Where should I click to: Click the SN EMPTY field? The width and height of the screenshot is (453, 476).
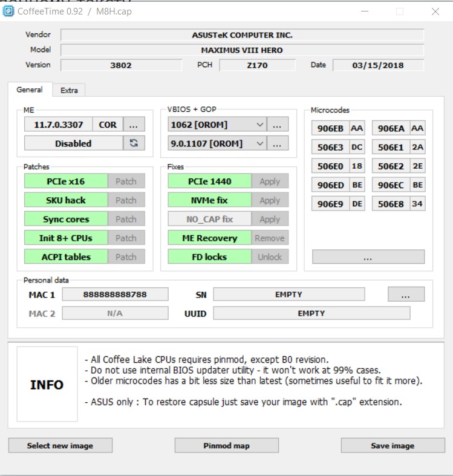click(x=288, y=294)
